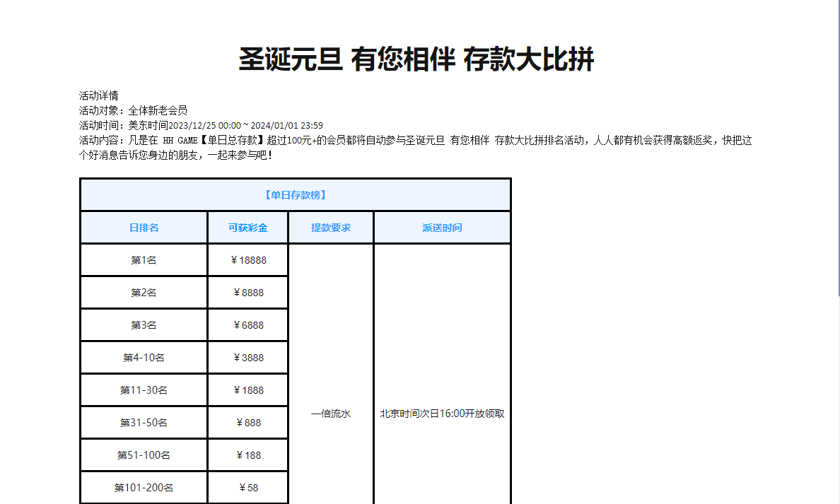Select the ¥188 bonus cell
840x504 pixels.
[x=248, y=455]
